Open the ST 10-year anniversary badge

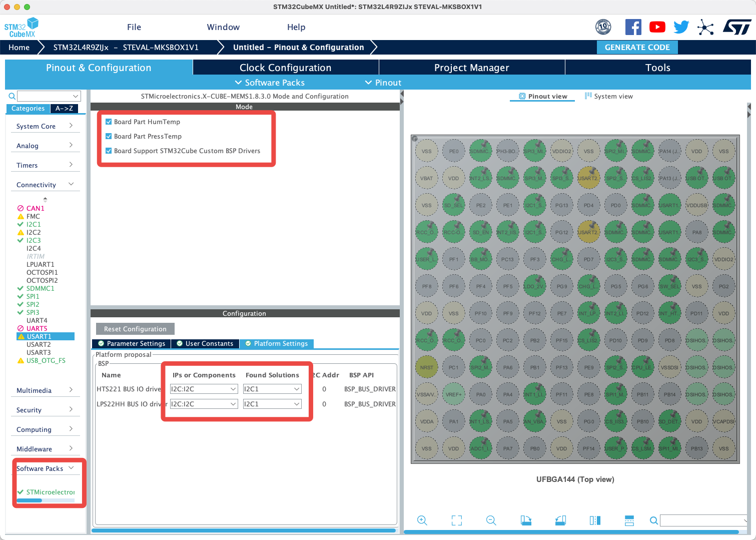(x=603, y=27)
